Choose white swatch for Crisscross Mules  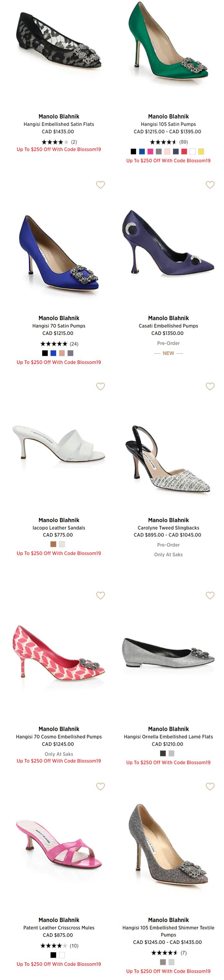tap(62, 955)
